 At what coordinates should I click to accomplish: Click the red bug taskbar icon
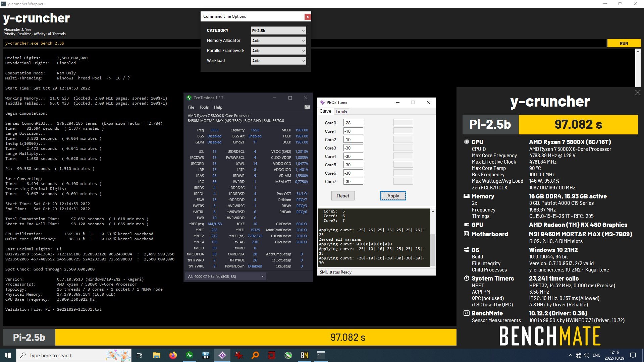tap(239, 355)
